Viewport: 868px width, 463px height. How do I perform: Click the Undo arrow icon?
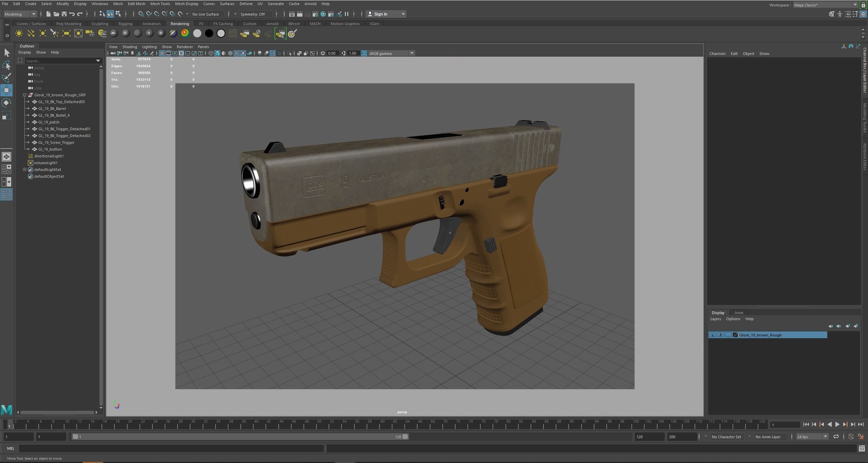72,14
